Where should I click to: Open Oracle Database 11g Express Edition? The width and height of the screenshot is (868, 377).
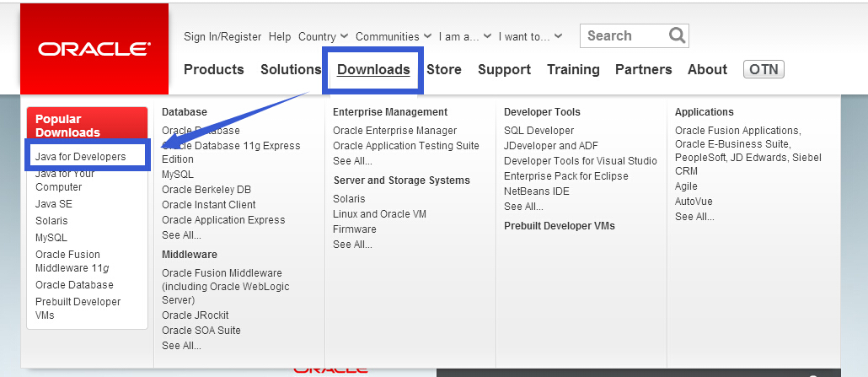(x=231, y=153)
